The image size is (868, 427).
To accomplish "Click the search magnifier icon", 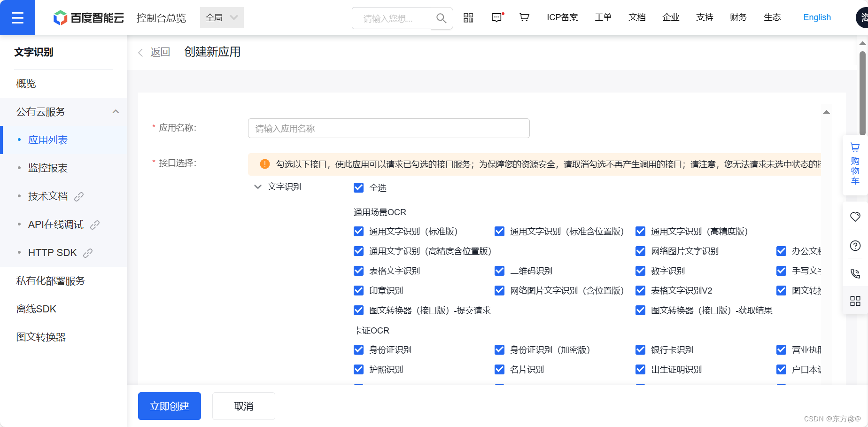I will click(441, 18).
